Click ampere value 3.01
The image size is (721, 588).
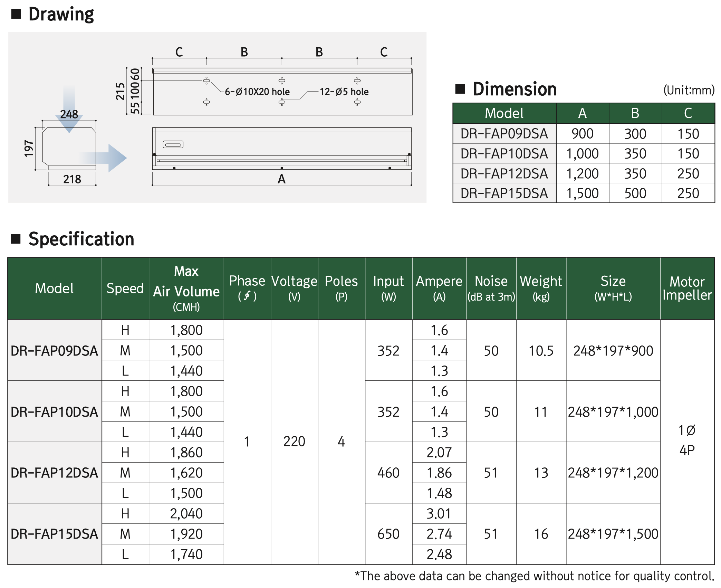tap(439, 513)
